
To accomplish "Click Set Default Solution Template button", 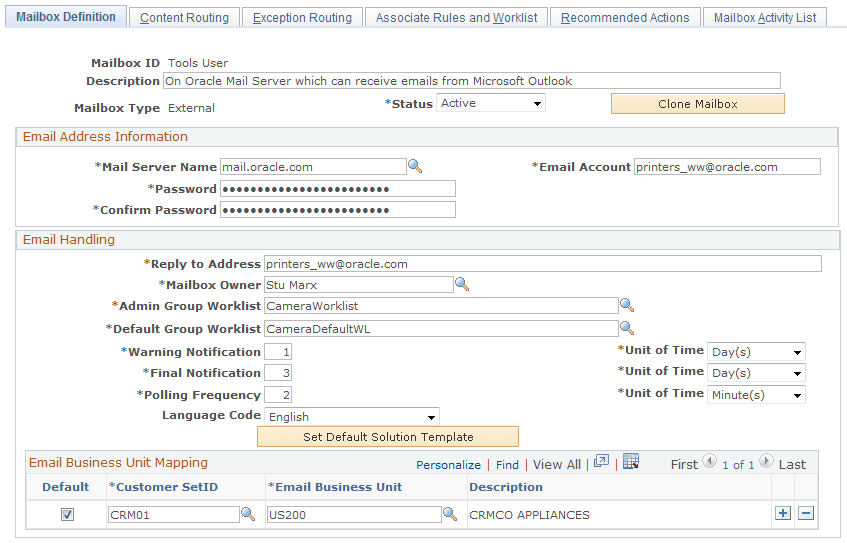I will tap(388, 437).
